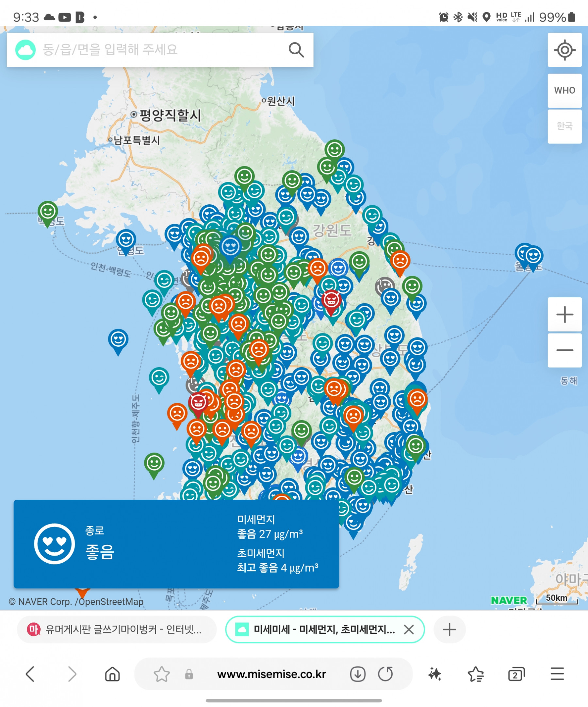Click the green marker on 백령도

[48, 212]
